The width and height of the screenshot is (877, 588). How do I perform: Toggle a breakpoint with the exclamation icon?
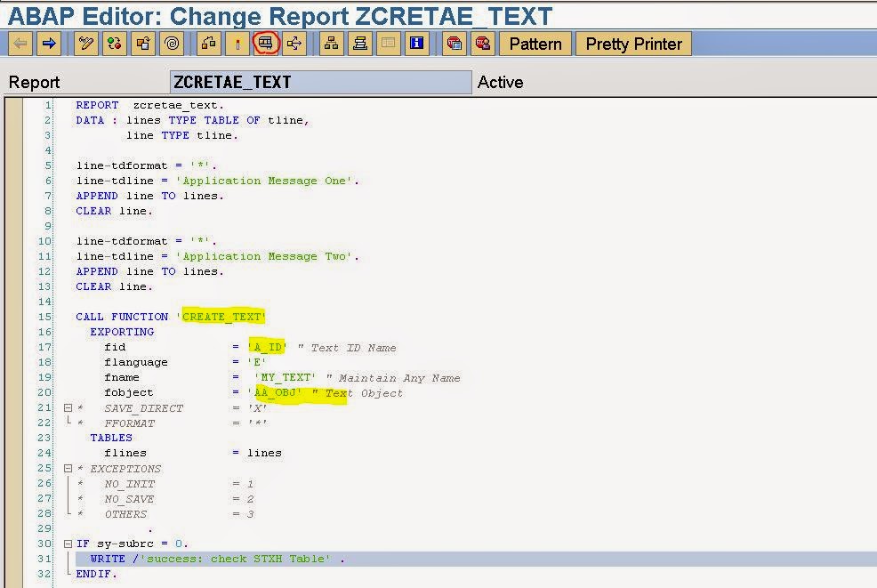(237, 43)
